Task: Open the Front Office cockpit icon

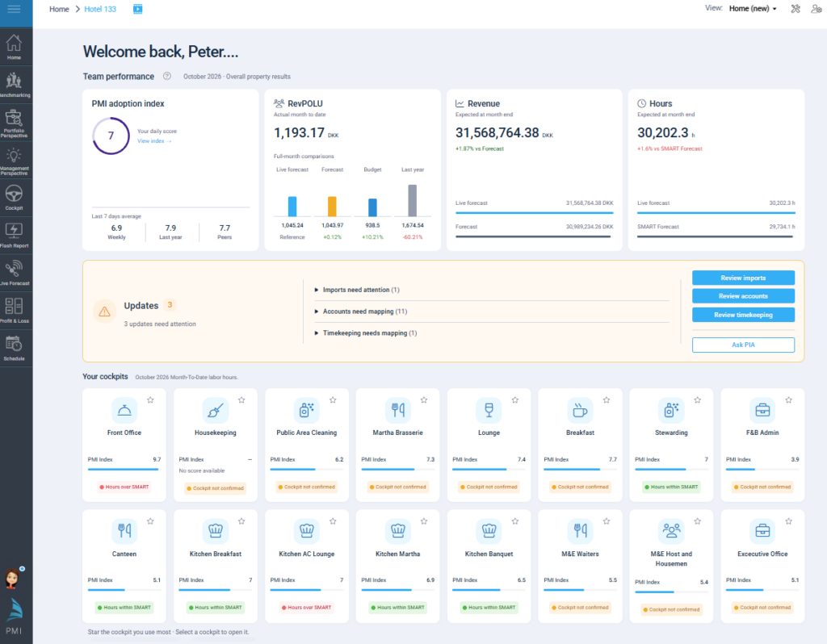Action: (x=124, y=410)
